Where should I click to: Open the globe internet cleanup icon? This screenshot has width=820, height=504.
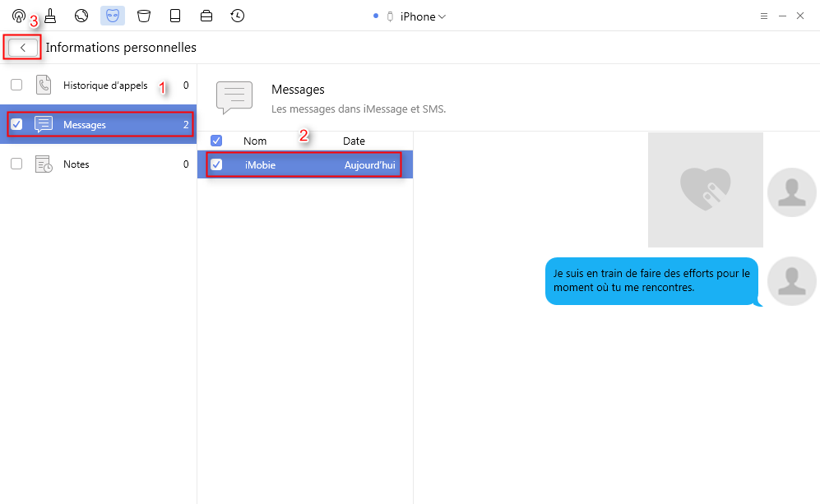coord(81,16)
